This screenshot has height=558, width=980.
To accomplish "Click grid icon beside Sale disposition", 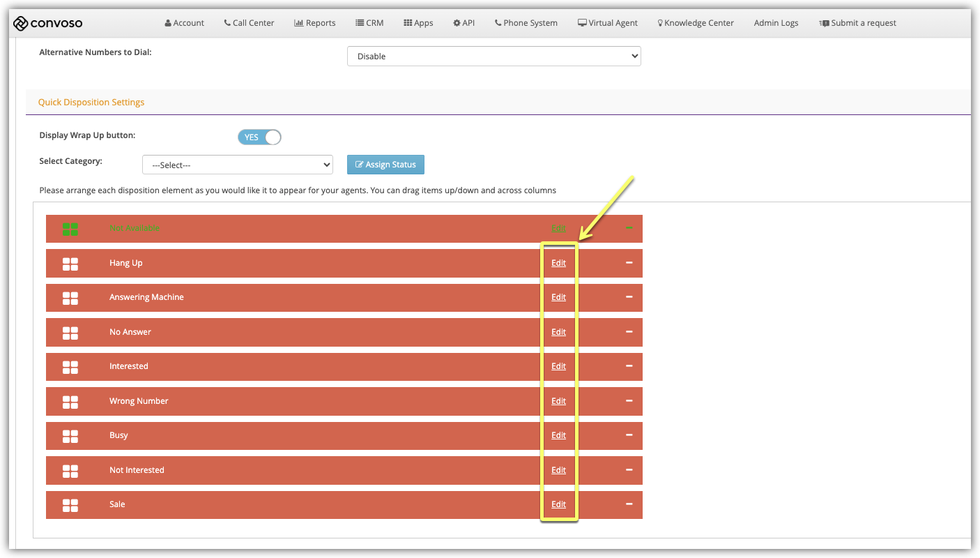I will tap(70, 505).
